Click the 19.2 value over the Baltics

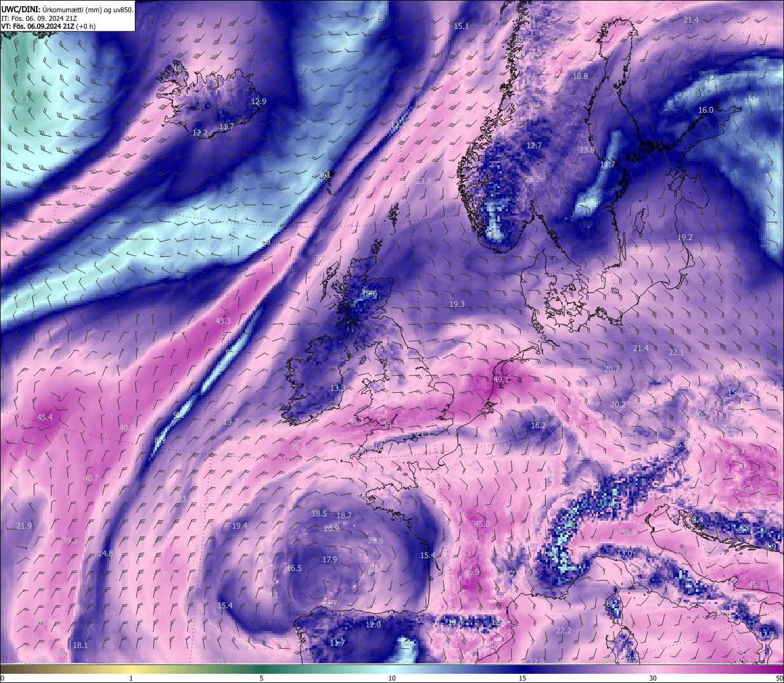coord(685,237)
